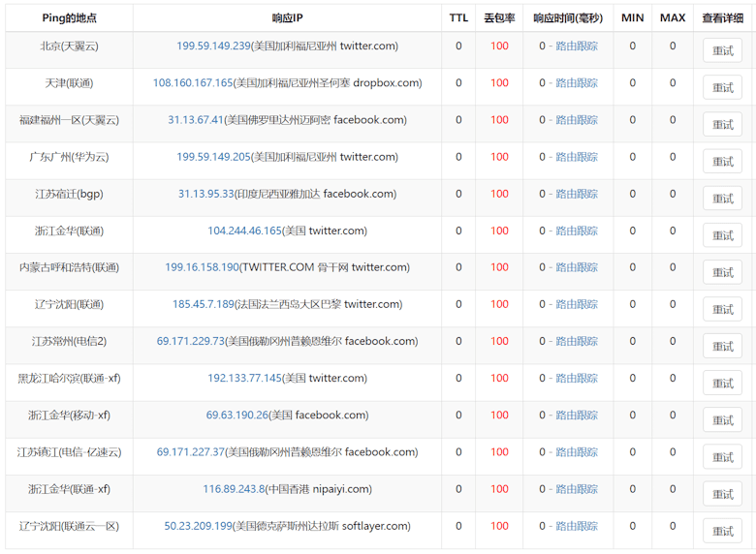Image resolution: width=756 pixels, height=554 pixels.
Task: Click 路由跟踪 in 185.45.7.189 row
Action: coord(577,304)
